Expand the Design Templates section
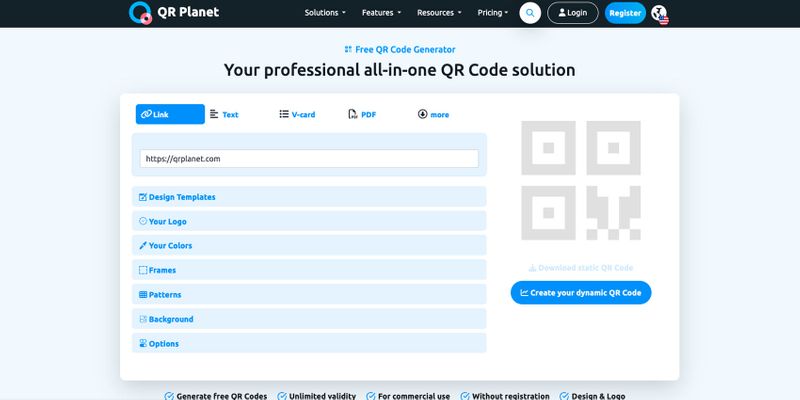 click(x=309, y=197)
